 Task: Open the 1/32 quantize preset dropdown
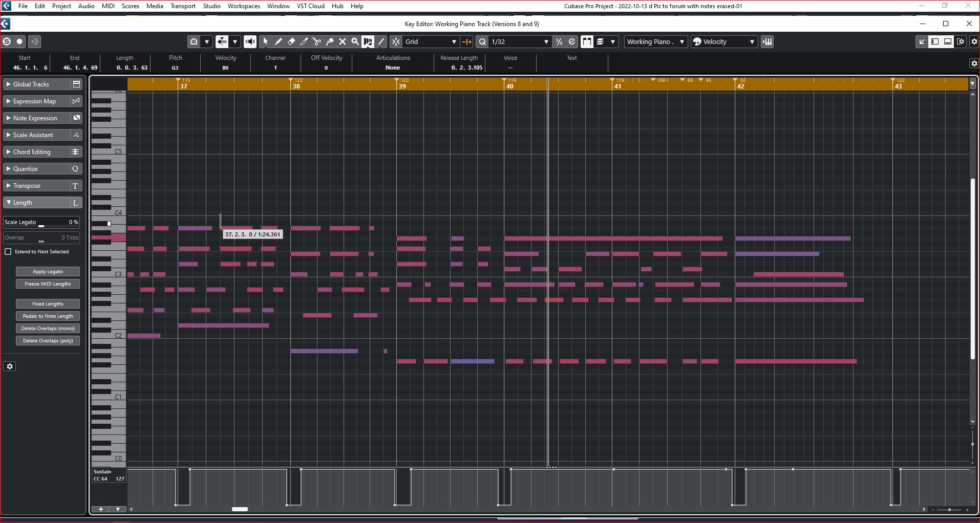(x=520, y=41)
